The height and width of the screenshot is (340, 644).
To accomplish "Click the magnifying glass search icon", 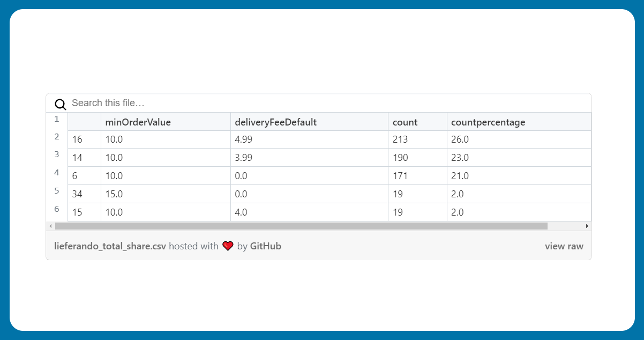I will [61, 104].
